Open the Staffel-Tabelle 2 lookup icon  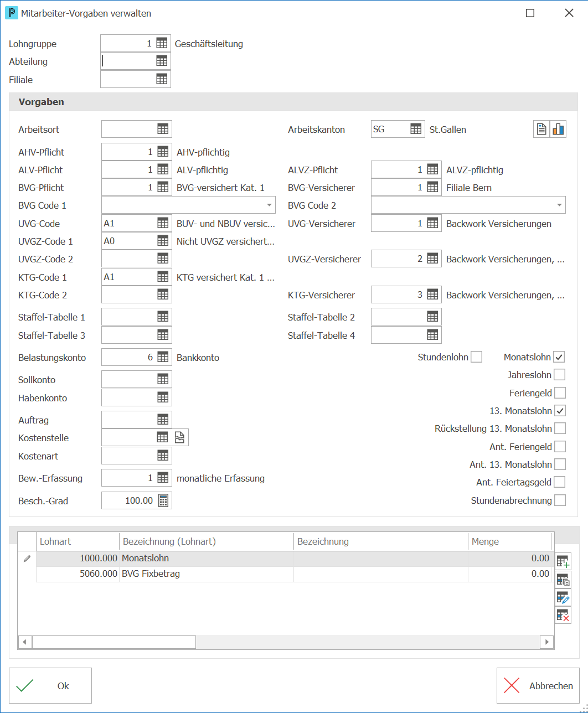432,317
